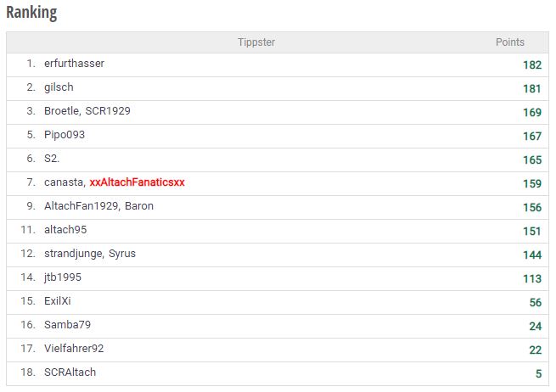Open the Pipo093 tipster entry
Image resolution: width=556 pixels, height=392 pixels.
(x=65, y=135)
